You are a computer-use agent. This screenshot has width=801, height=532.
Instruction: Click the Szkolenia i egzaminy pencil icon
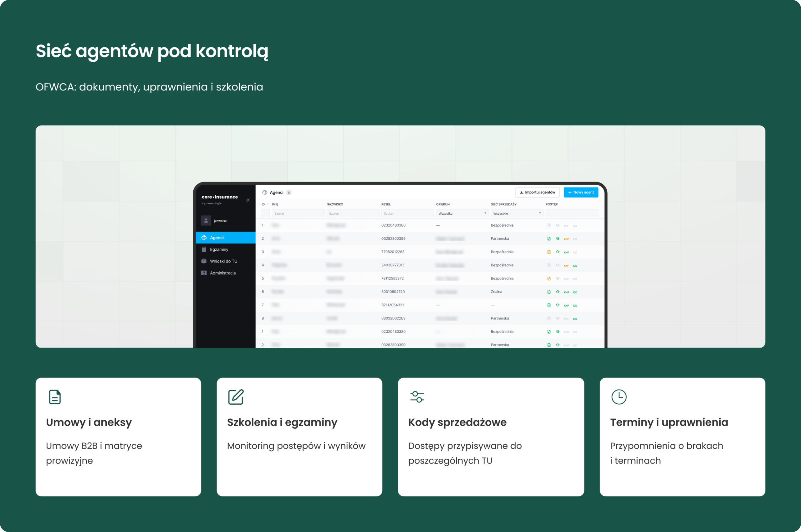pyautogui.click(x=236, y=397)
